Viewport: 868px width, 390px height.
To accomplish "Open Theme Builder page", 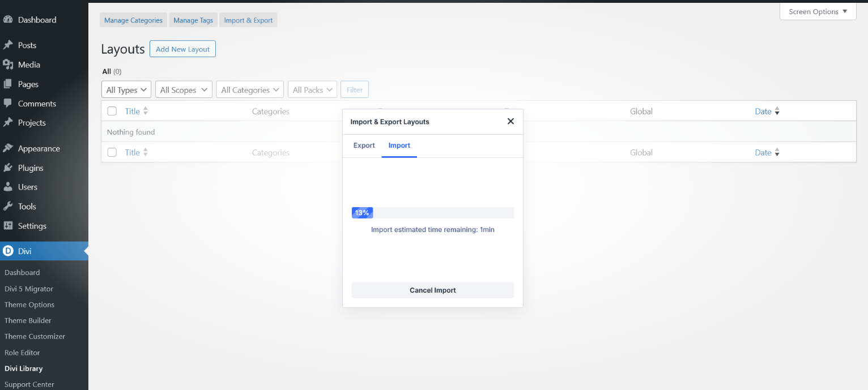I will [28, 320].
